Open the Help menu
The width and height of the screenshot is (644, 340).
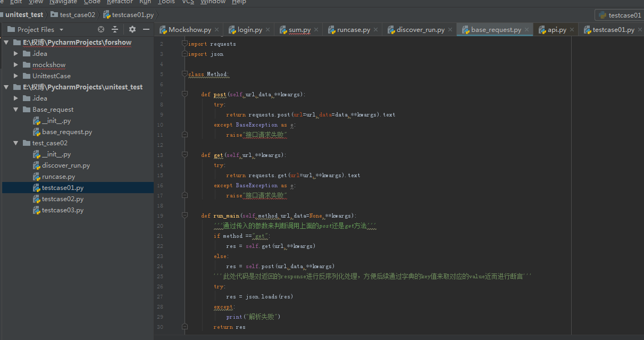pyautogui.click(x=239, y=2)
